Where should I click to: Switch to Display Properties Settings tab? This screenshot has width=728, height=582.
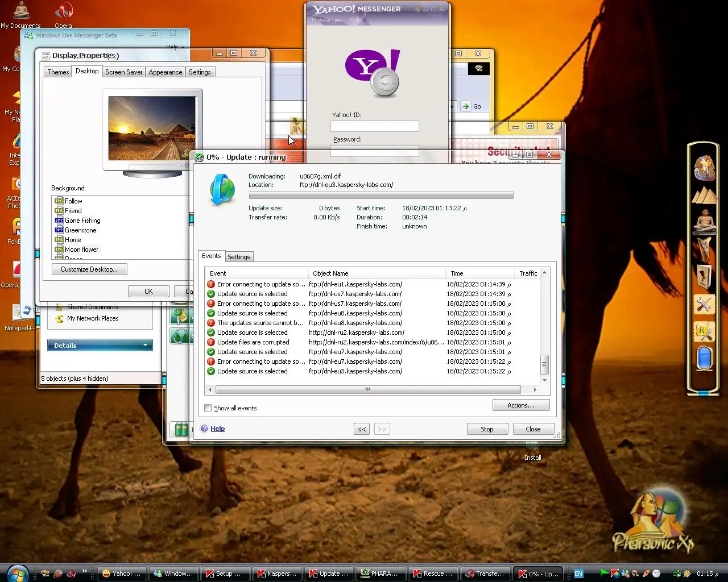coord(200,72)
